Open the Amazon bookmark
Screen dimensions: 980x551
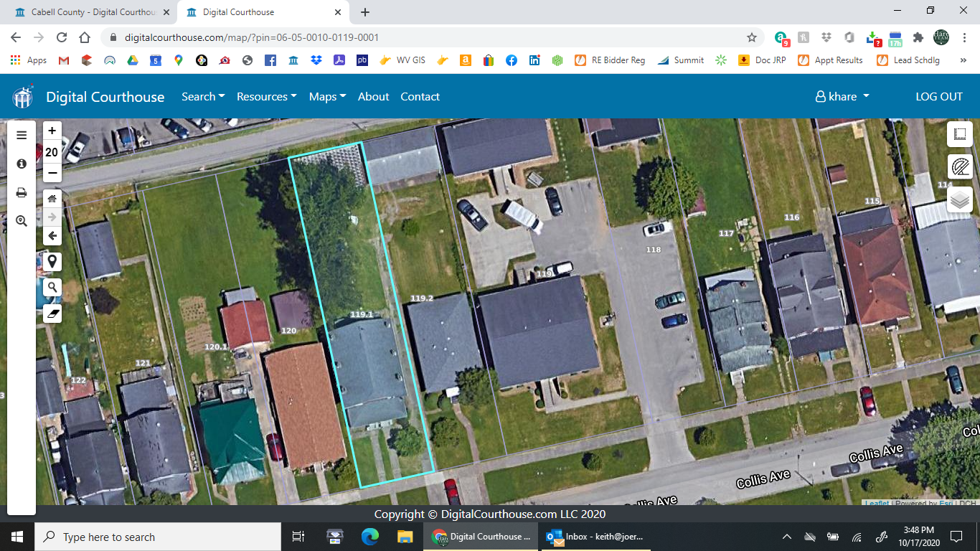click(x=466, y=60)
